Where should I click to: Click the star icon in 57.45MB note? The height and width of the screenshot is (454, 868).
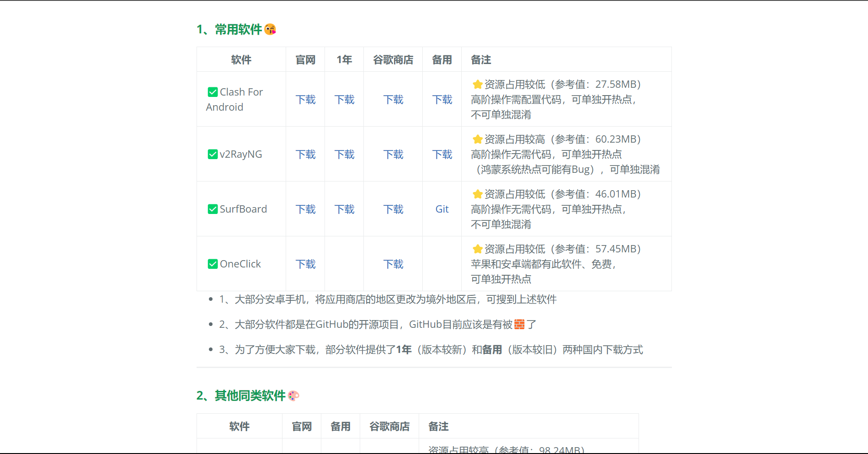point(478,249)
